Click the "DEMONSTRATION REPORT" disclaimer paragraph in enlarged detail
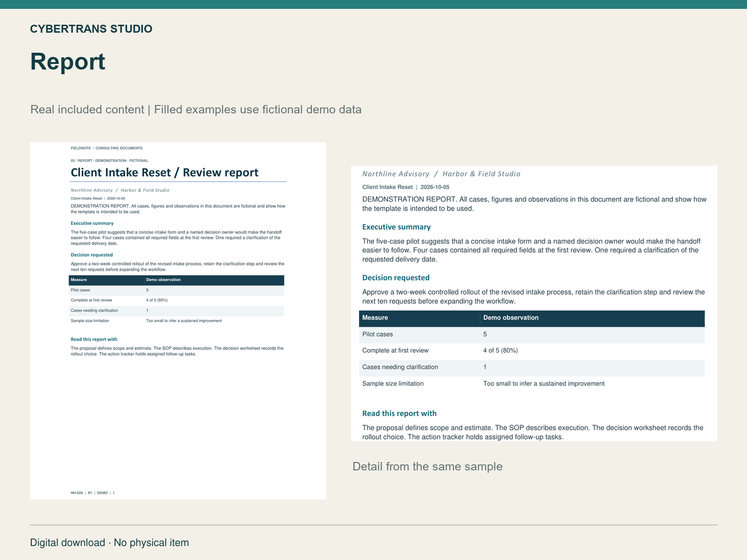This screenshot has height=560, width=747. pyautogui.click(x=534, y=204)
